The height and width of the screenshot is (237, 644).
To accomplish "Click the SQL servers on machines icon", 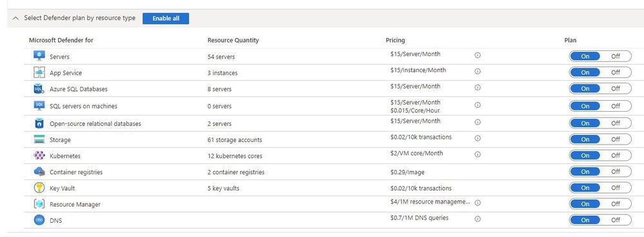I will coord(39,106).
